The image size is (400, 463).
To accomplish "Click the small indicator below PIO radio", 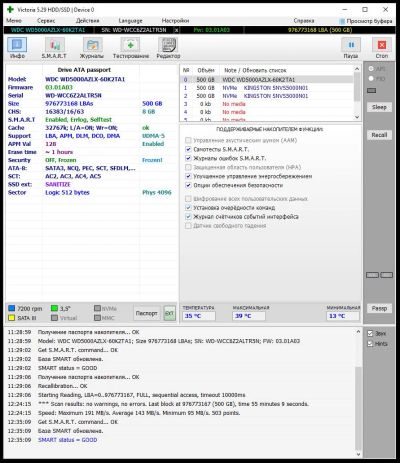I will click(x=371, y=90).
